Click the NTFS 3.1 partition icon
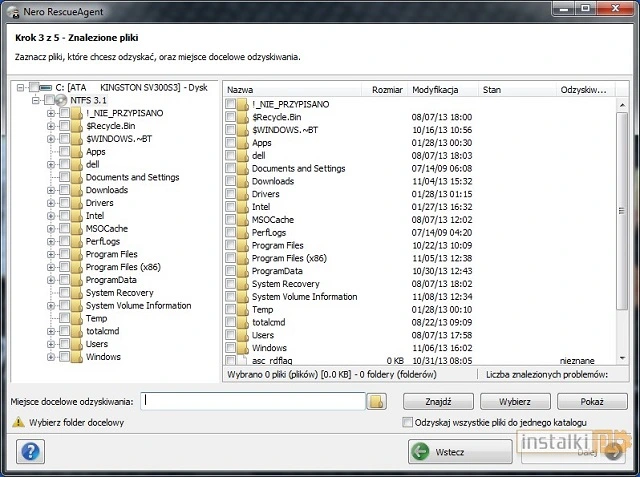The image size is (640, 477). pyautogui.click(x=60, y=100)
